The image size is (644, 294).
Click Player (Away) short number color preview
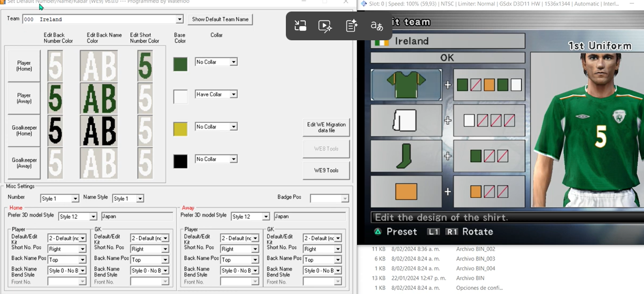pos(145,98)
